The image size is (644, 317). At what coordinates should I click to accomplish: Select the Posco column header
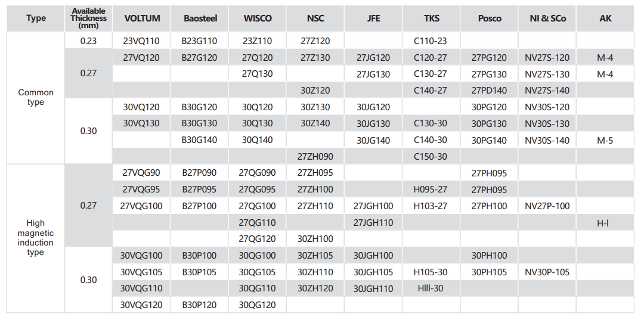(x=490, y=18)
